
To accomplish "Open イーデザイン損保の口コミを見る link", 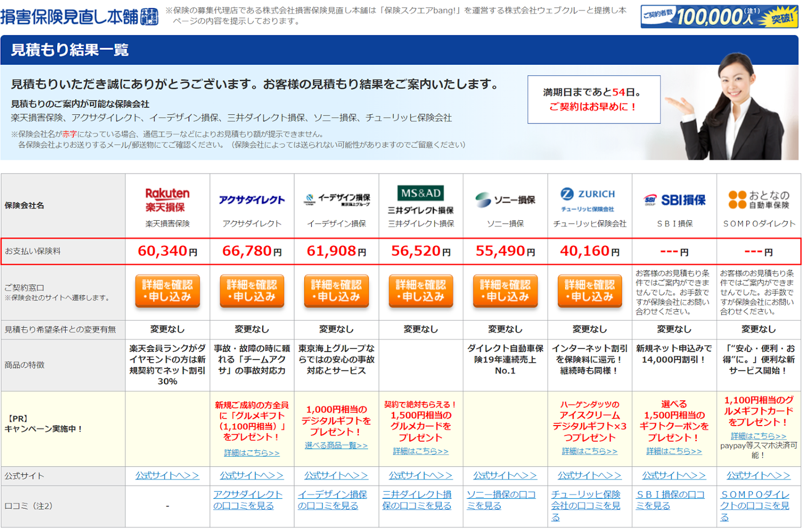I will pos(332,500).
